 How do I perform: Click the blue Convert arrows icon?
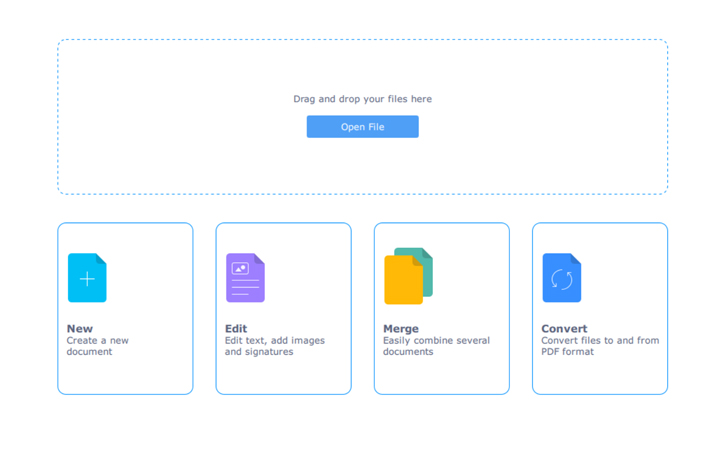coord(562,278)
